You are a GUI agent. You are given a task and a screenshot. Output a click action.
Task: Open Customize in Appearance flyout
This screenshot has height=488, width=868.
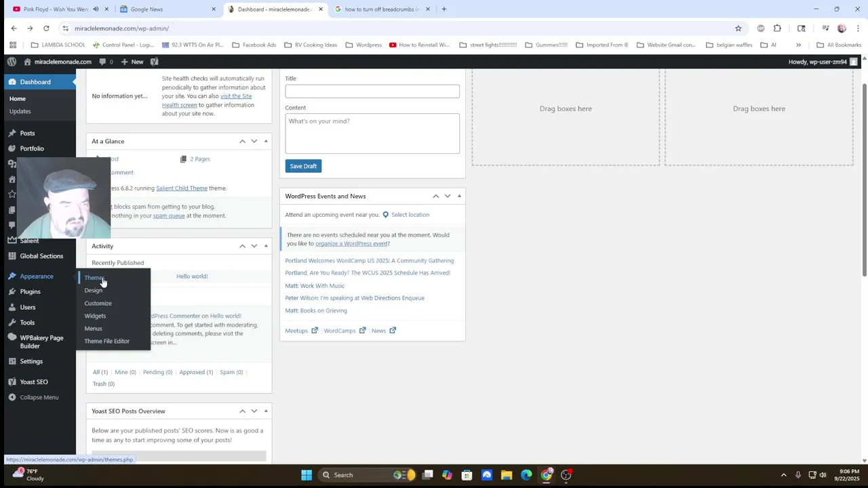(x=98, y=303)
